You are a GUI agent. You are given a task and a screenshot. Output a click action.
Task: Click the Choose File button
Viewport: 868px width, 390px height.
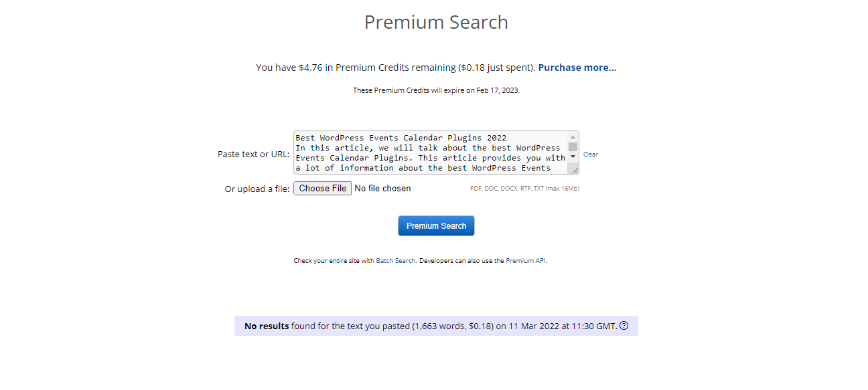coord(322,189)
